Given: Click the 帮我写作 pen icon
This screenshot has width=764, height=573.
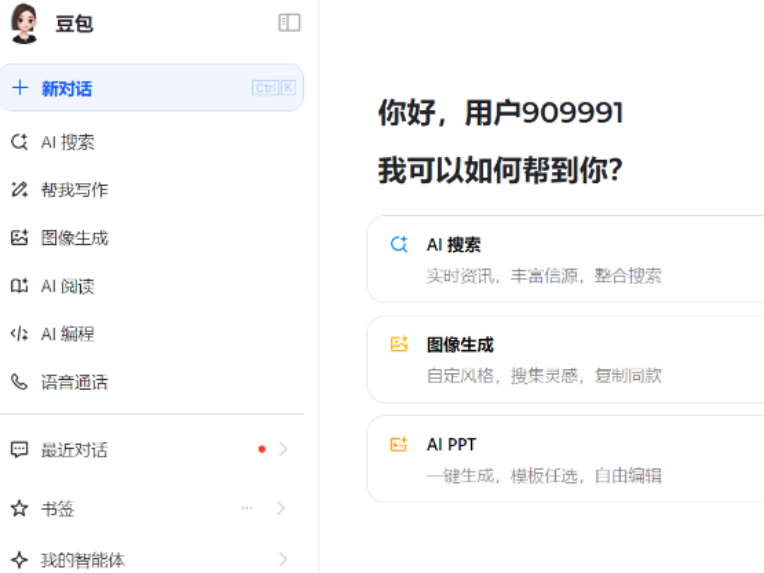Looking at the screenshot, I should (x=19, y=190).
